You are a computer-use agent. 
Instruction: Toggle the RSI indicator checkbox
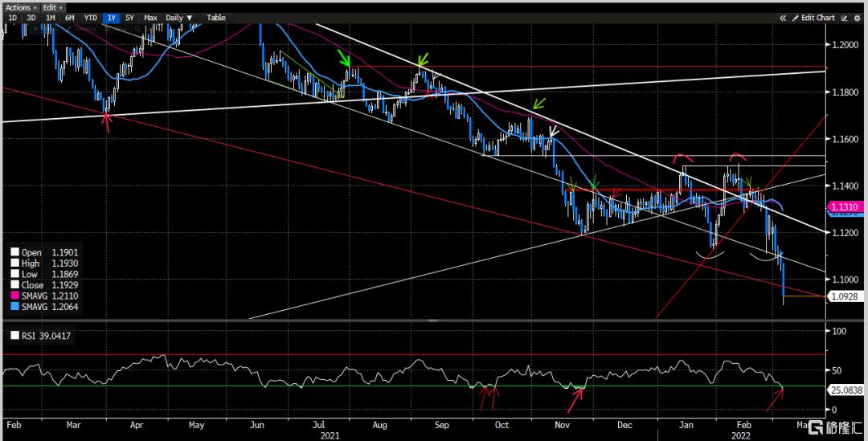pyautogui.click(x=15, y=335)
